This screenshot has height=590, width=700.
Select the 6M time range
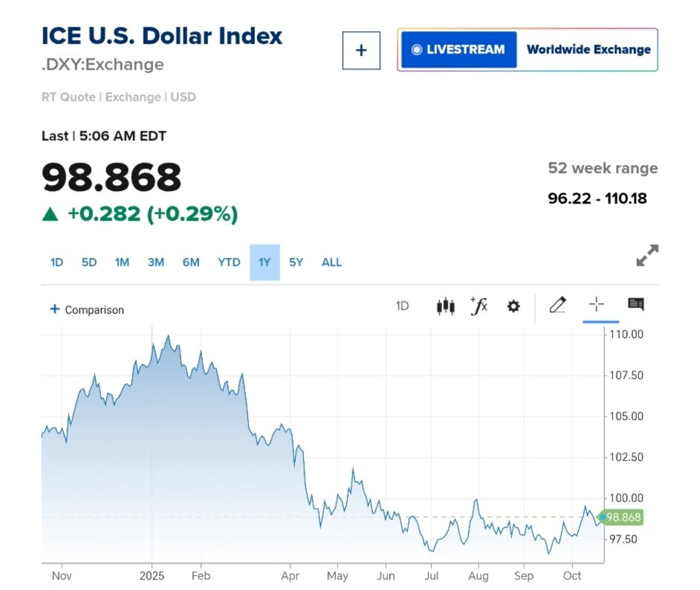click(191, 262)
